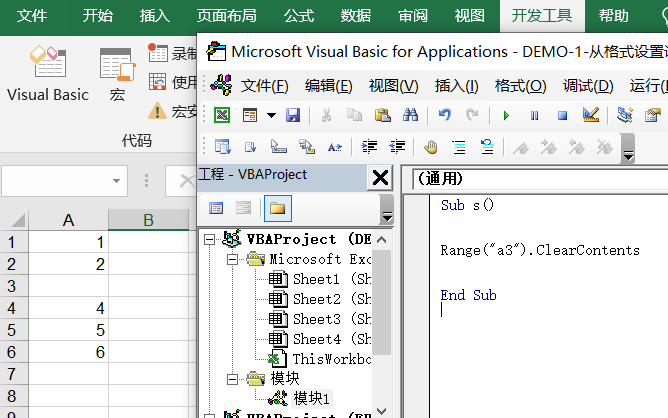Viewport: 668px width, 418px height.
Task: Run the macro with green play button
Action: pos(506,115)
